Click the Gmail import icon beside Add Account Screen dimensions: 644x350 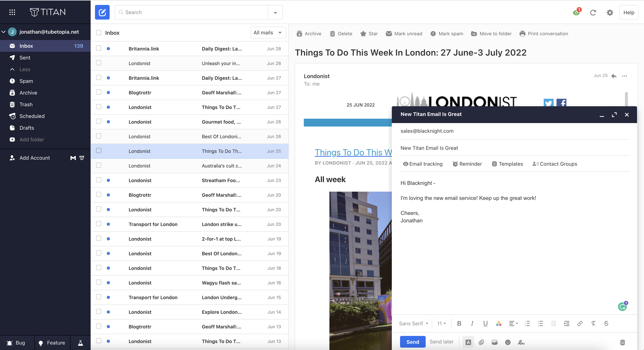(73, 158)
